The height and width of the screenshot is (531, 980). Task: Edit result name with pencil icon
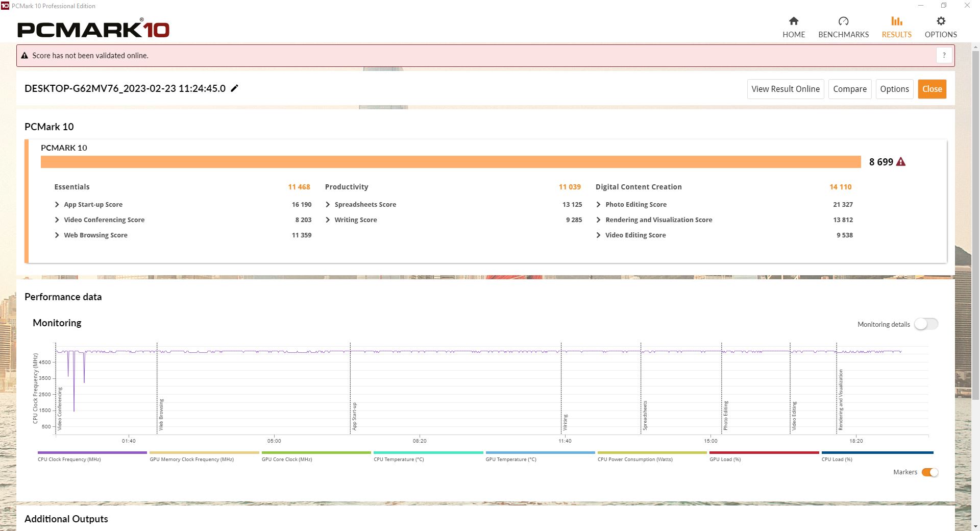234,88
